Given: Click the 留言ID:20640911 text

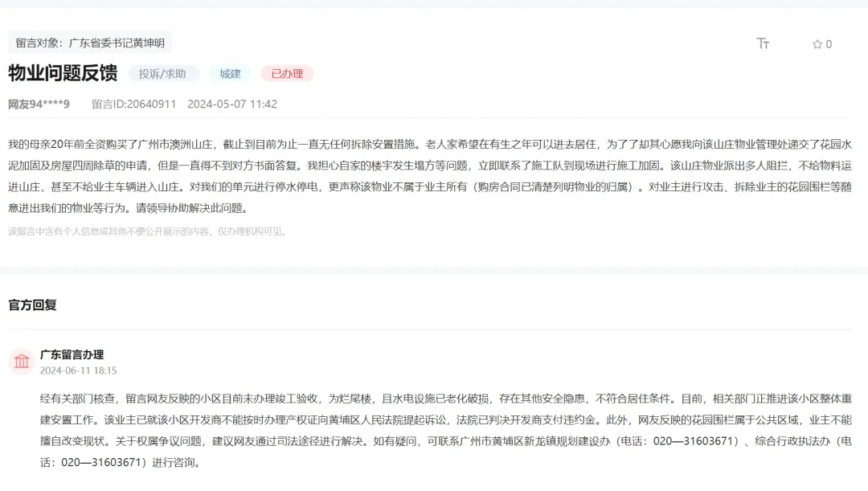Looking at the screenshot, I should pos(133,104).
